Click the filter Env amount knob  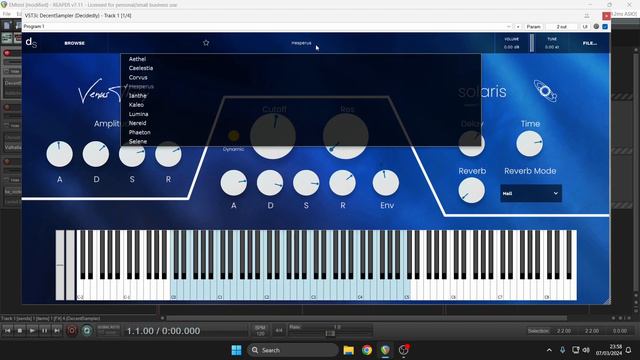click(386, 183)
